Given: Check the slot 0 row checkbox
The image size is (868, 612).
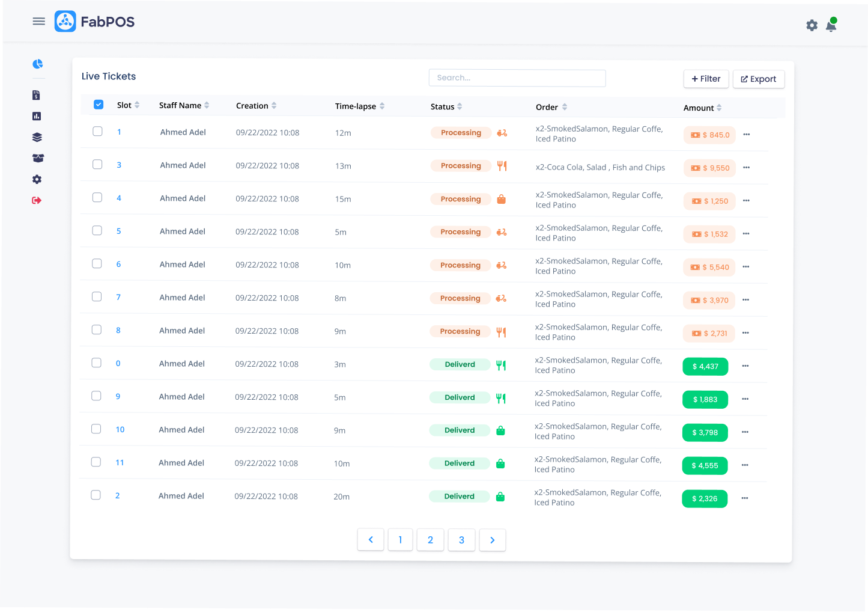Looking at the screenshot, I should 96,363.
